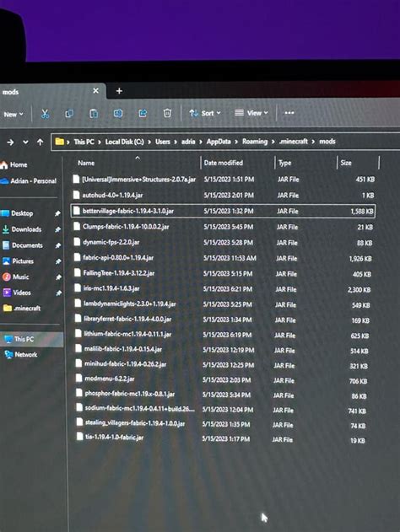Click the Copy icon in toolbar
This screenshot has width=400, height=532.
click(69, 114)
